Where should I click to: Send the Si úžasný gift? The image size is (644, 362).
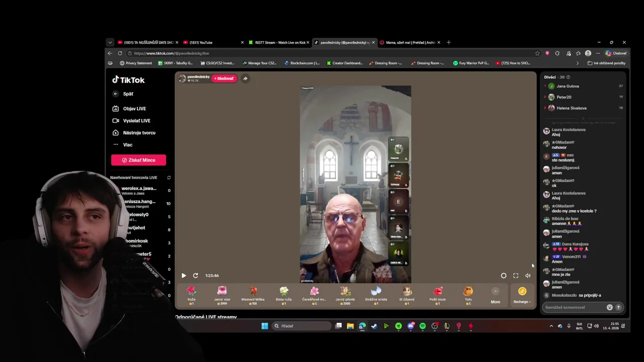[x=407, y=295]
